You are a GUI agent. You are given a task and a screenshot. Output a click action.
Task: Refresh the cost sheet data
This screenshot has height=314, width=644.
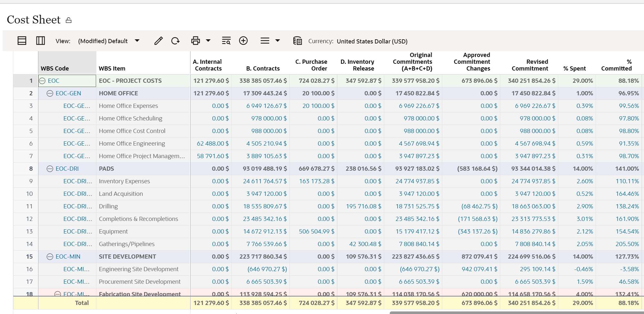coord(175,41)
